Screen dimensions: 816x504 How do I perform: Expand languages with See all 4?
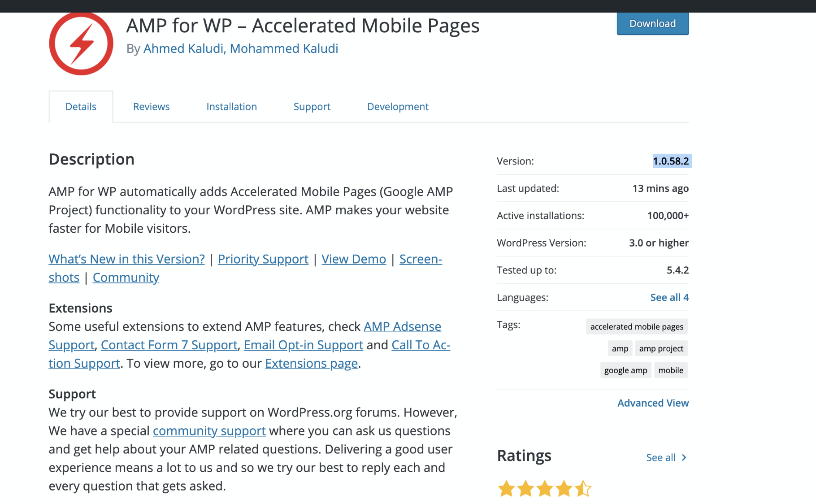(669, 297)
